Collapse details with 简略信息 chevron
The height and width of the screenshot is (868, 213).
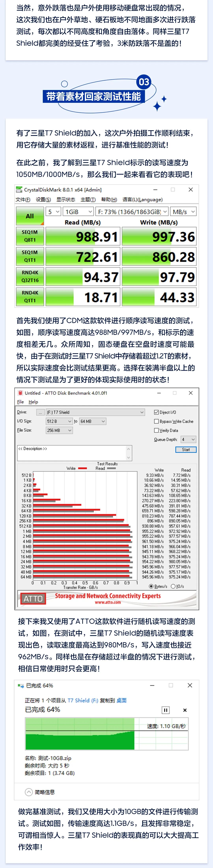coord(29,792)
